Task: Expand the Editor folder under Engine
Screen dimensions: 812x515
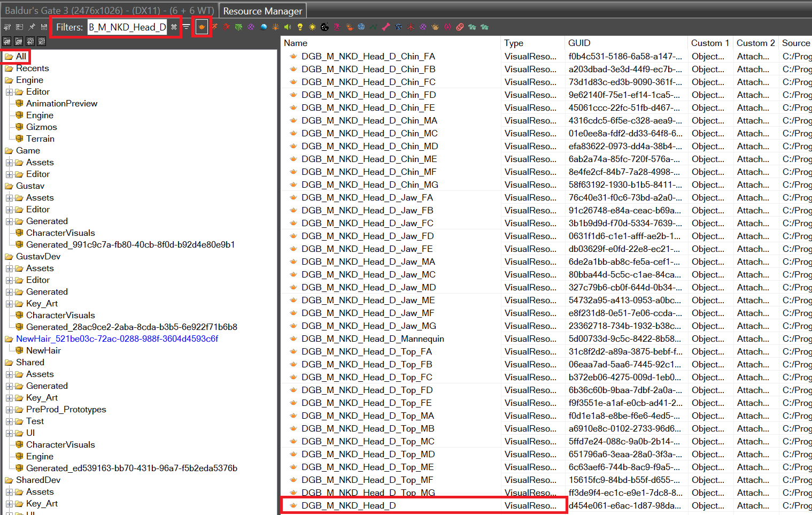Action: pyautogui.click(x=9, y=92)
